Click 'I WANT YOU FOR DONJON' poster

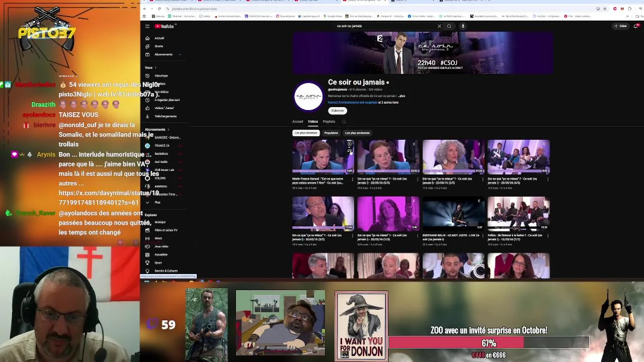pyautogui.click(x=361, y=326)
